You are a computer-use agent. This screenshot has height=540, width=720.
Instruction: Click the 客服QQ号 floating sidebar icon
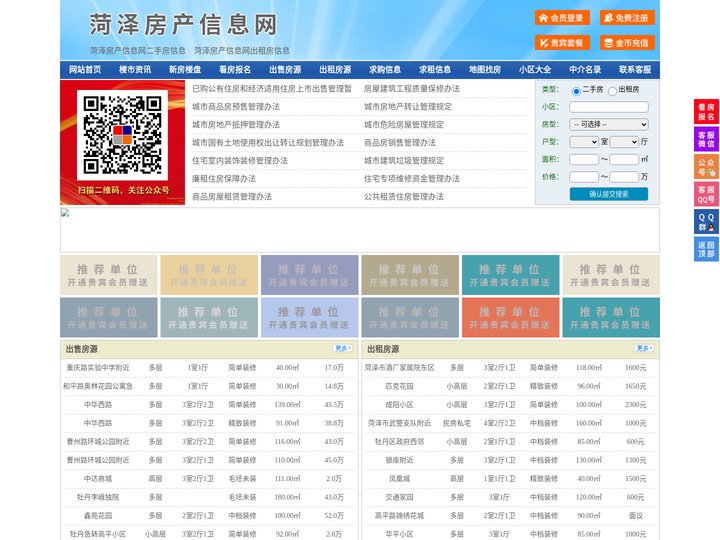[x=706, y=194]
